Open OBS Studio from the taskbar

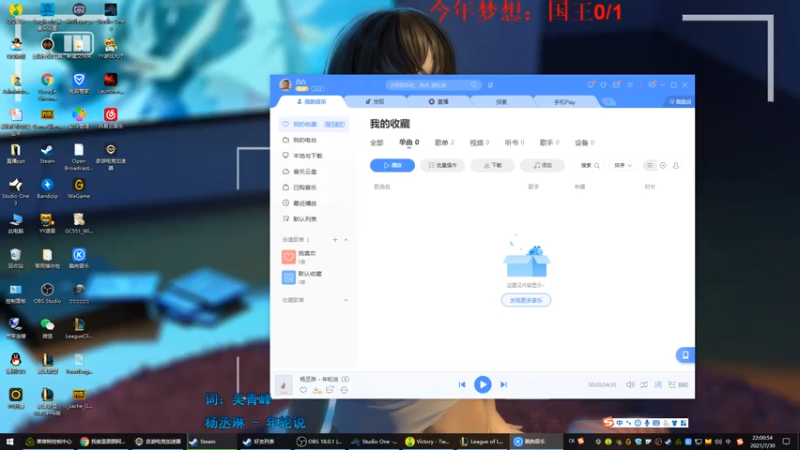click(x=320, y=442)
